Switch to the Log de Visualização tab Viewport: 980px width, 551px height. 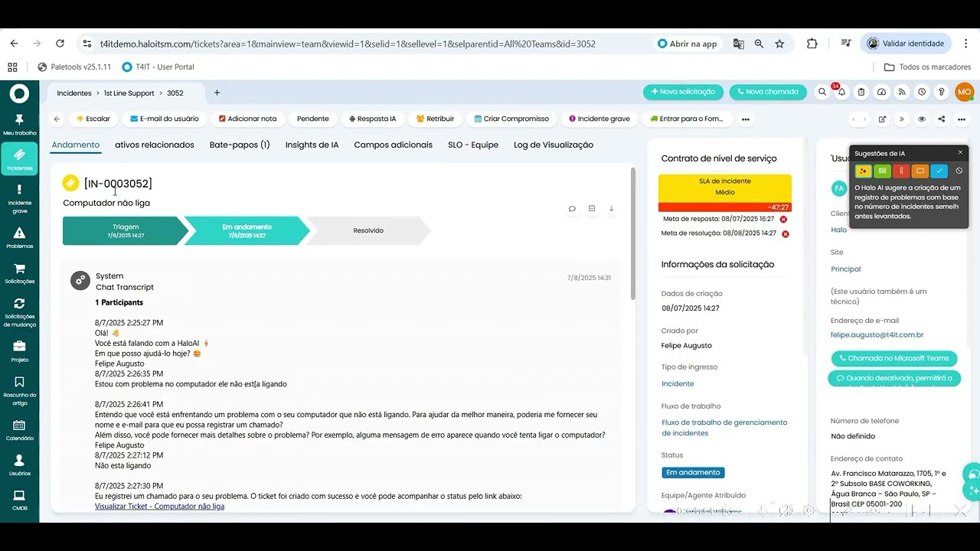pyautogui.click(x=554, y=145)
